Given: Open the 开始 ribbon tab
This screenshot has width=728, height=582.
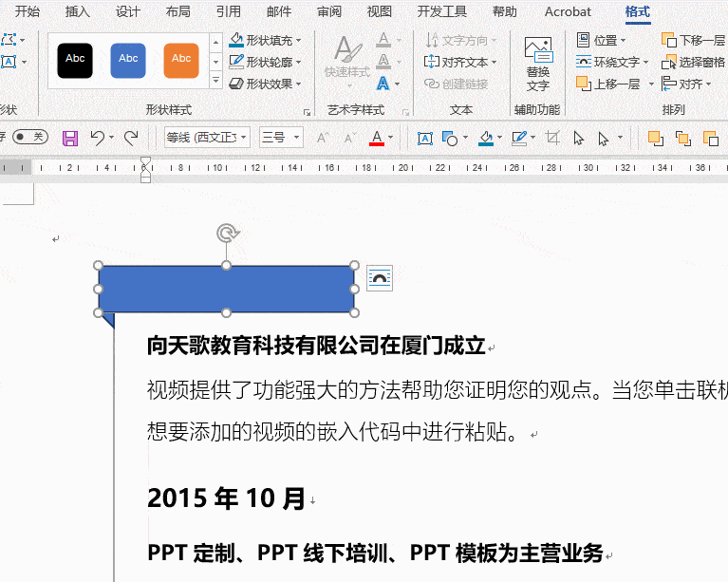Looking at the screenshot, I should click(x=27, y=11).
